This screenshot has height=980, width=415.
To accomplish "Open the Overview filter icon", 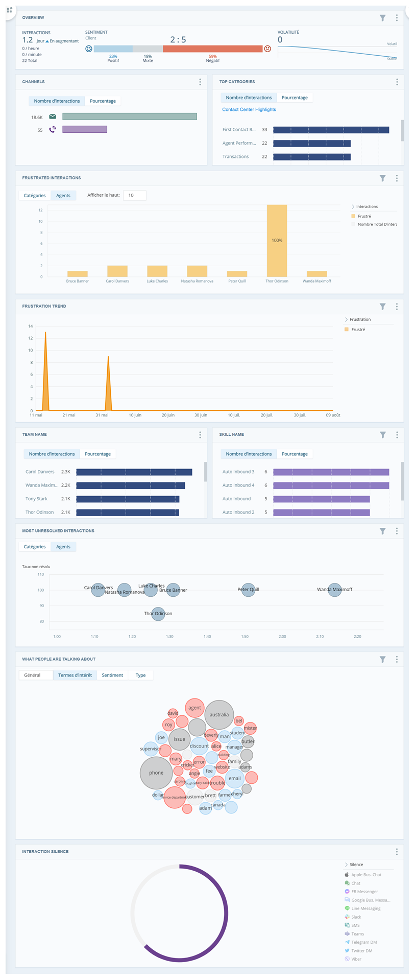I will click(x=382, y=18).
